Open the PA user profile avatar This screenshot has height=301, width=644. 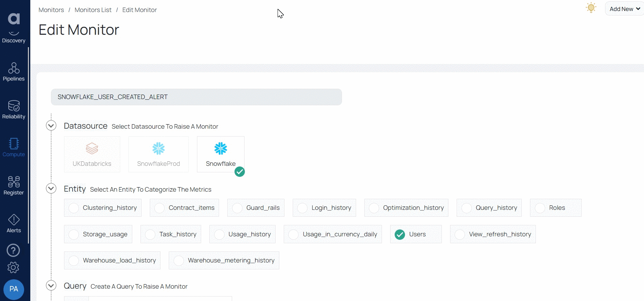(14, 289)
